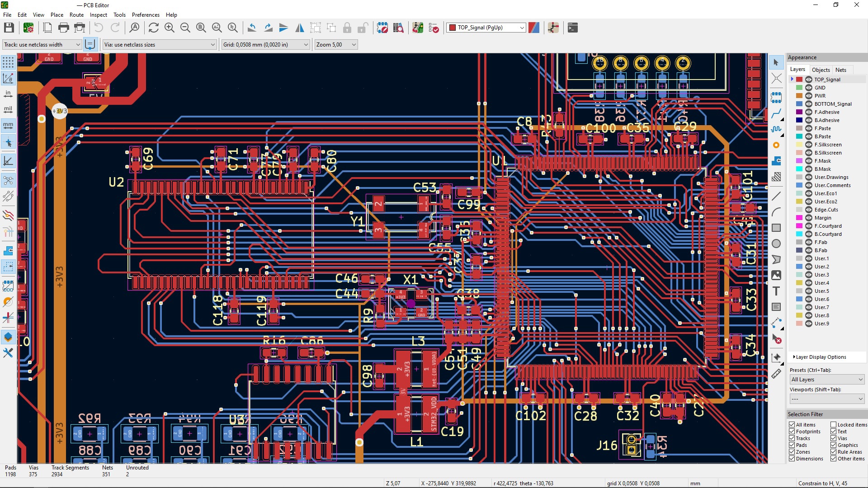
Task: Select the Add Vias tool
Action: (x=776, y=145)
